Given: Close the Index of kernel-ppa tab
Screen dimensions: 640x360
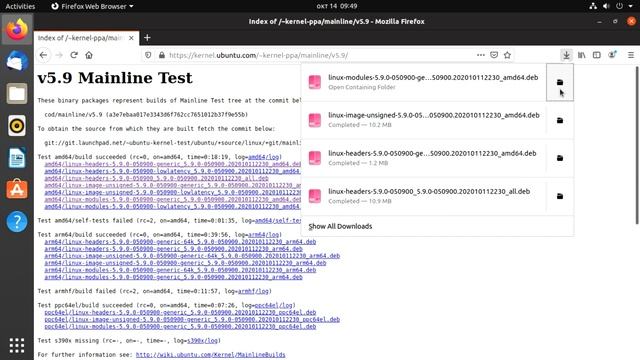Looking at the screenshot, I should (131, 38).
